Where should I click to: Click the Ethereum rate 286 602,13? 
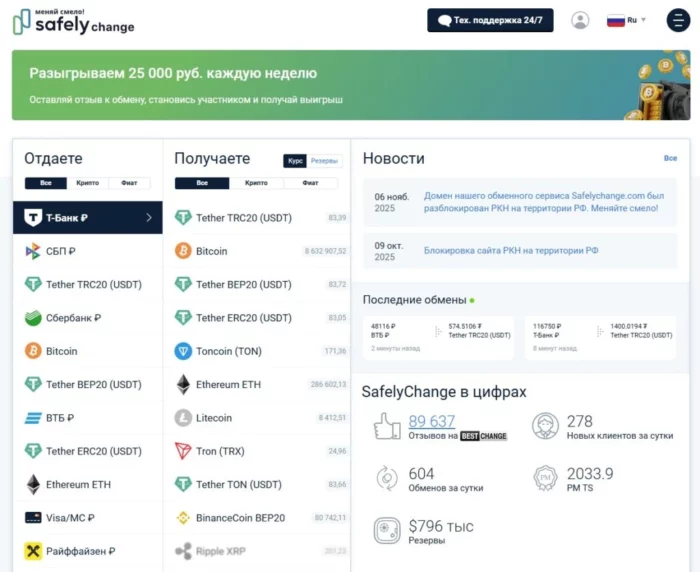pyautogui.click(x=328, y=384)
